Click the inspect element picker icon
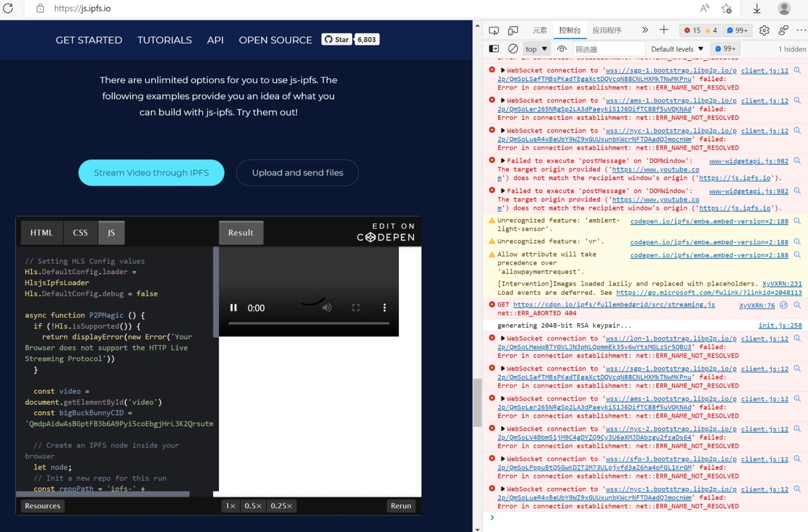Viewport: 808px width, 532px height. (494, 30)
